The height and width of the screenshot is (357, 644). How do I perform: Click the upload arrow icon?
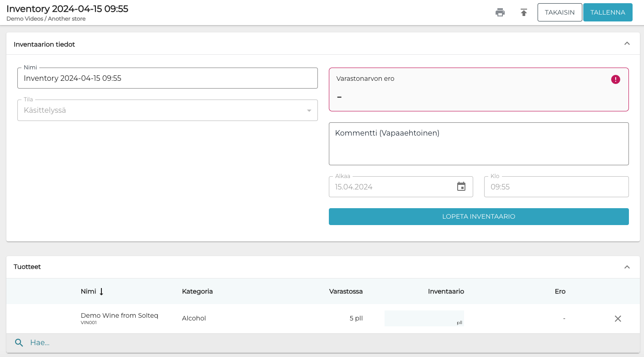pos(524,12)
